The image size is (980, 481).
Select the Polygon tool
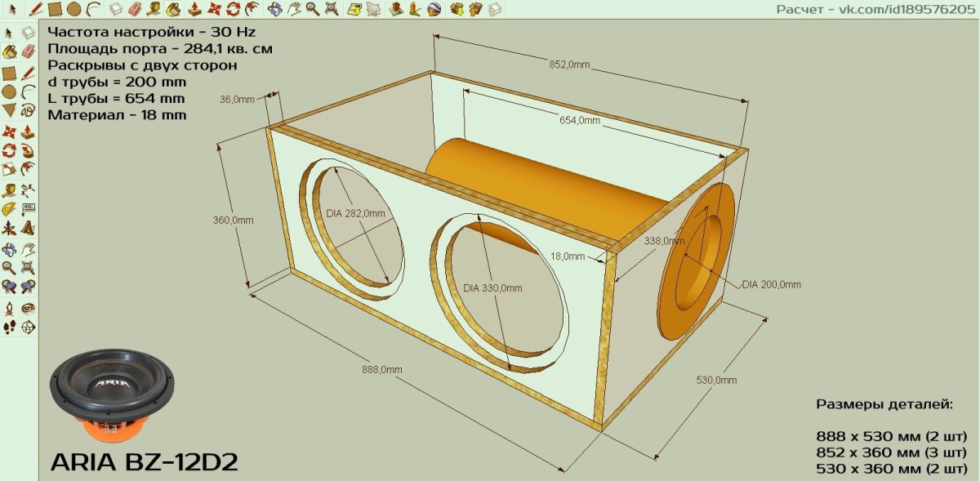point(9,109)
